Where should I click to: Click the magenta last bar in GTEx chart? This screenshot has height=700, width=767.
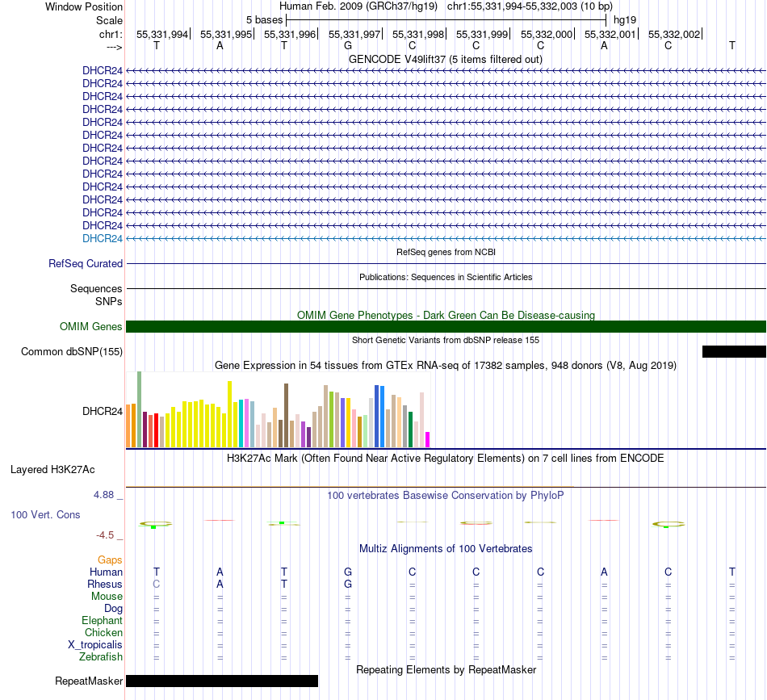click(428, 440)
